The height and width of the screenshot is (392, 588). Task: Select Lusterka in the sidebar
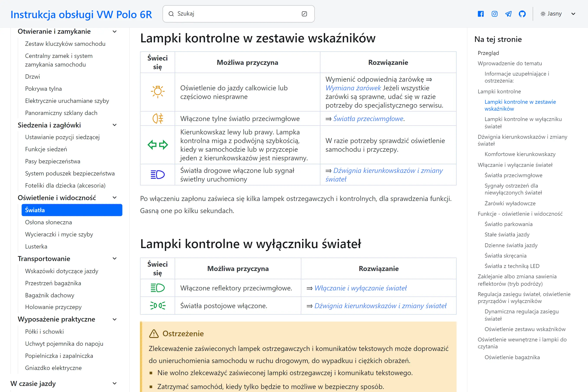[x=36, y=246]
